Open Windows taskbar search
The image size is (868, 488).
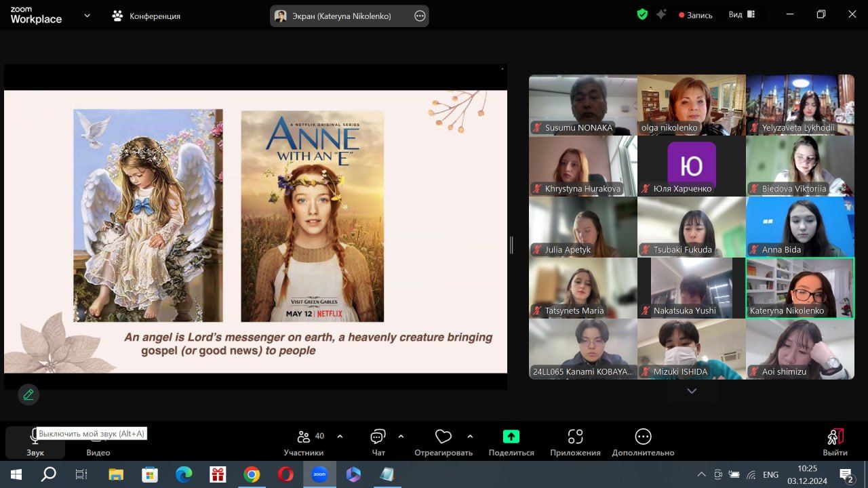pos(48,474)
